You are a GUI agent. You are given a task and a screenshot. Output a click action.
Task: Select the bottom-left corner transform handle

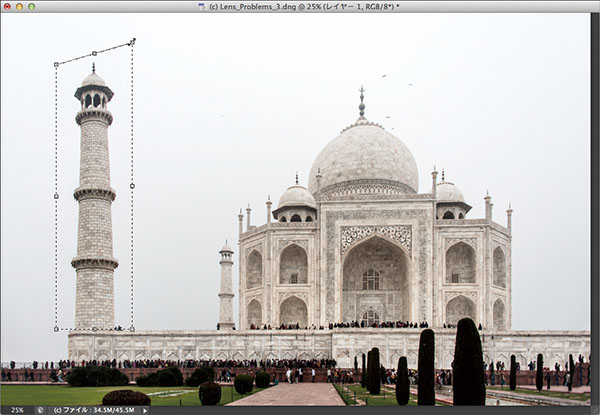56,328
